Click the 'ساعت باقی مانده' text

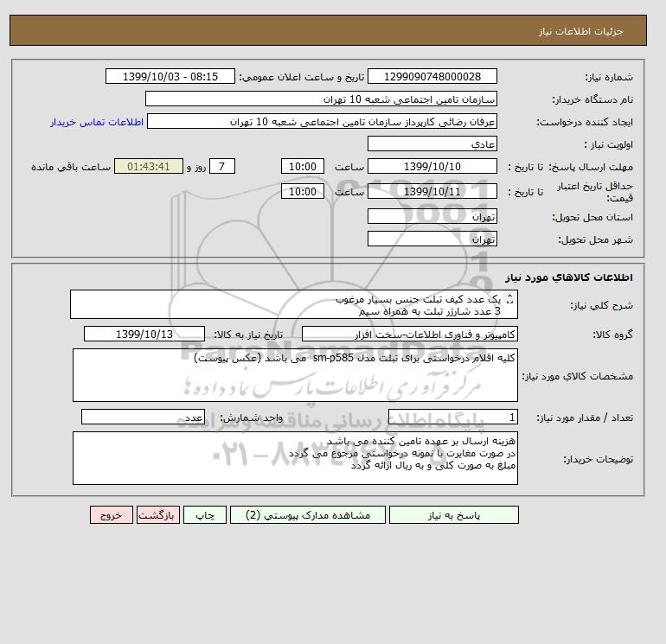pyautogui.click(x=71, y=167)
